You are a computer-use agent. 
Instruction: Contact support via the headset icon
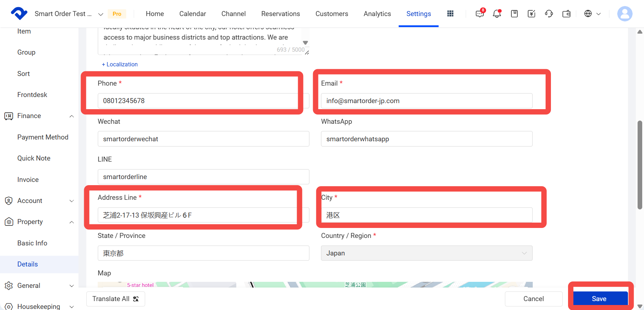(549, 14)
